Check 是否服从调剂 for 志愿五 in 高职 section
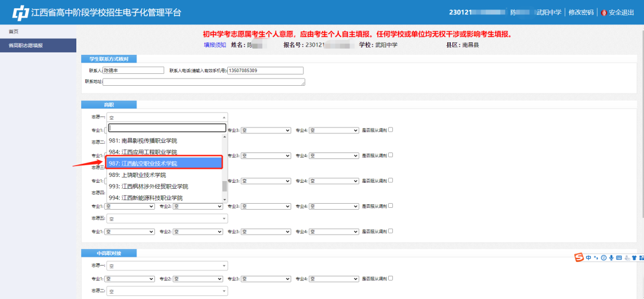Image resolution: width=644 pixels, height=299 pixels. 391,231
